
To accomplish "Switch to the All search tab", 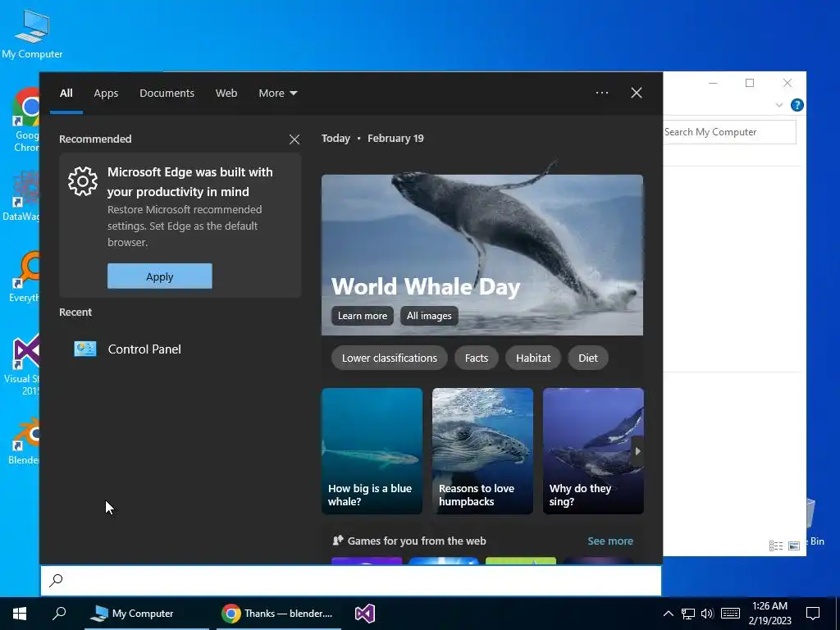I will tap(66, 94).
